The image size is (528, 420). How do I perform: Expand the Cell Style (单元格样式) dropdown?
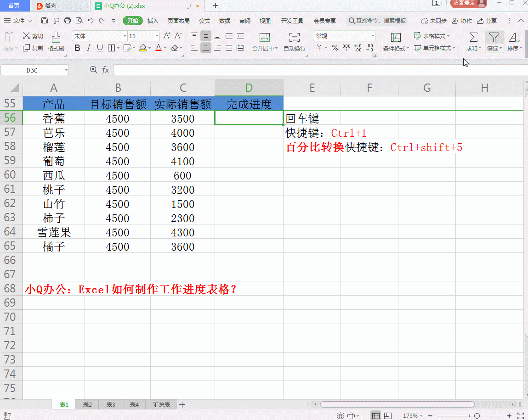(454, 48)
